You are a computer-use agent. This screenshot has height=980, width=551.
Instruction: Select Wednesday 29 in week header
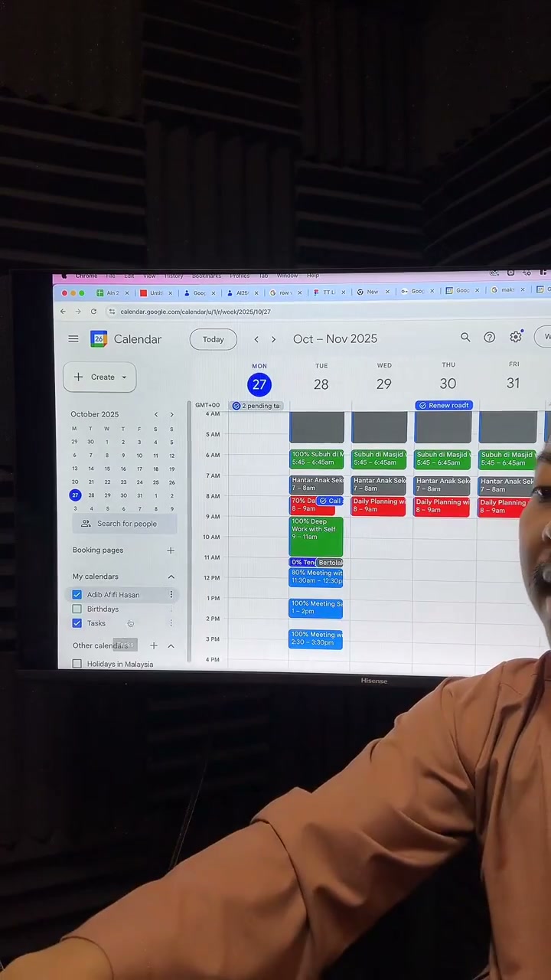[384, 384]
